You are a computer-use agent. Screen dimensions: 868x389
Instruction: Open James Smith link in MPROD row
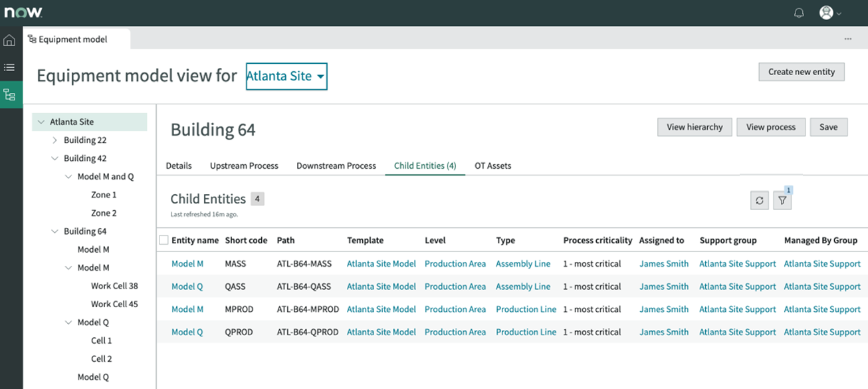point(664,309)
